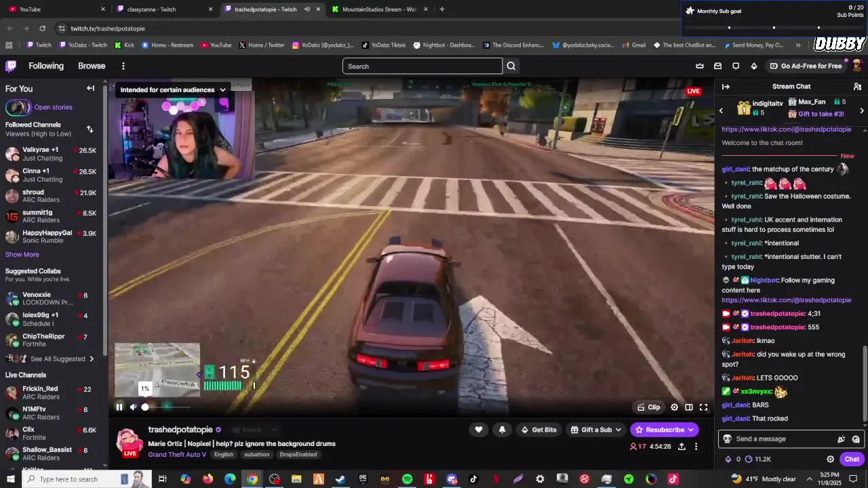
Task: Click the English stream tag
Action: [224, 455]
